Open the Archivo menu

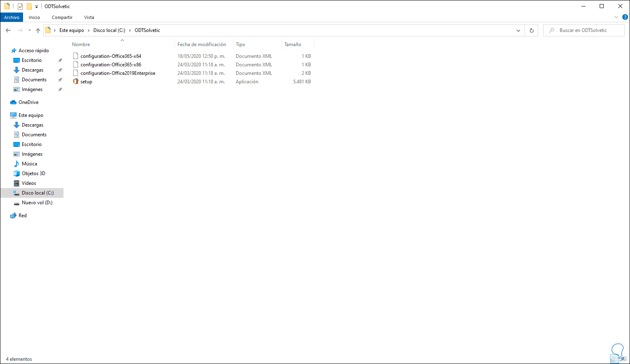tap(12, 17)
